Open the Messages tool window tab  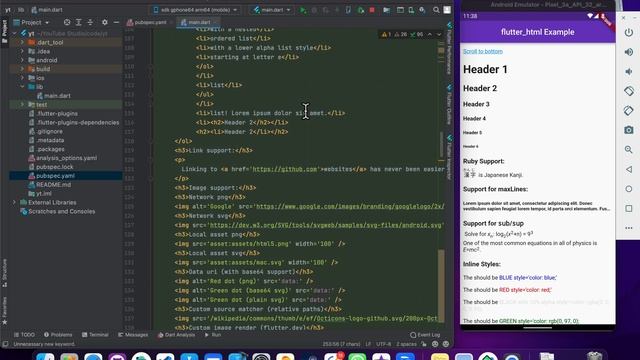coord(133,335)
